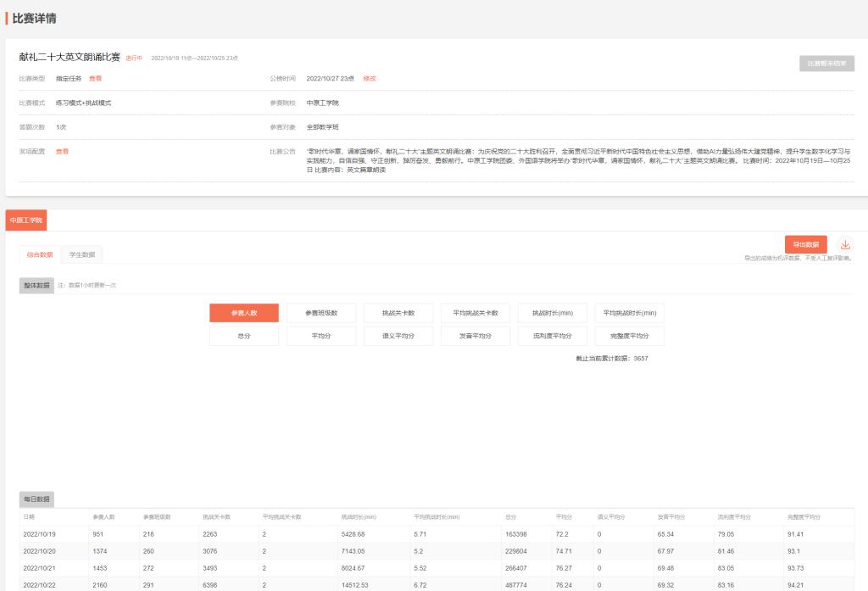Select the 参赛人数 metric option
868x591 pixels.
click(x=244, y=313)
